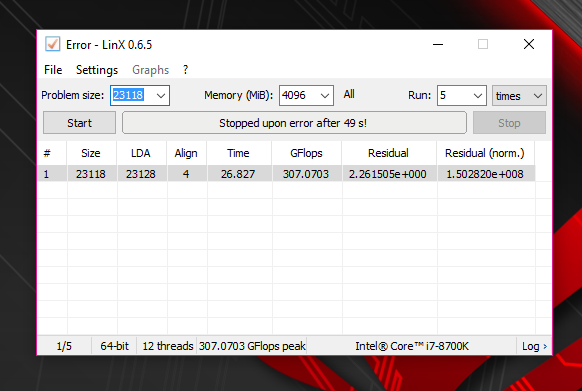Viewport: 582px width, 391px height.
Task: Select row number 1 cell
Action: click(52, 174)
